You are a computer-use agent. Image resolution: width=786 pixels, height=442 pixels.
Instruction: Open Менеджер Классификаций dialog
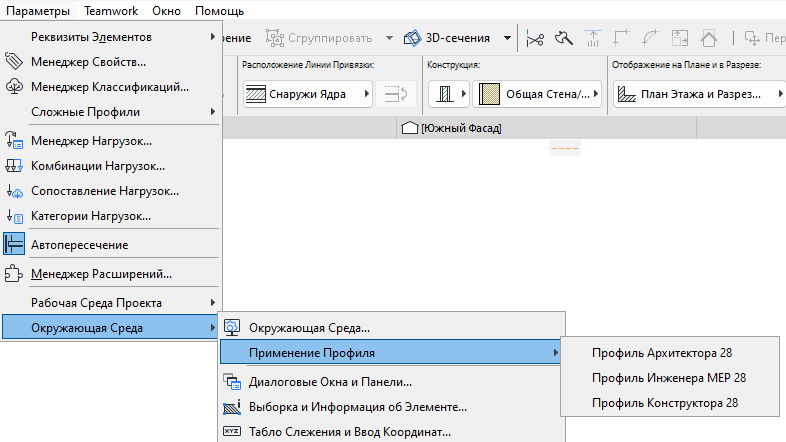(111, 87)
